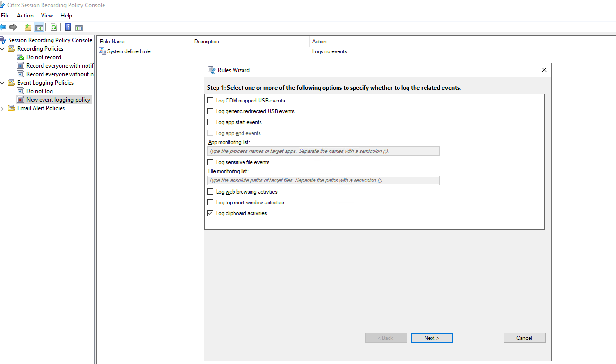Expand the Email Alert Policies node
The image size is (616, 364).
[x=3, y=108]
